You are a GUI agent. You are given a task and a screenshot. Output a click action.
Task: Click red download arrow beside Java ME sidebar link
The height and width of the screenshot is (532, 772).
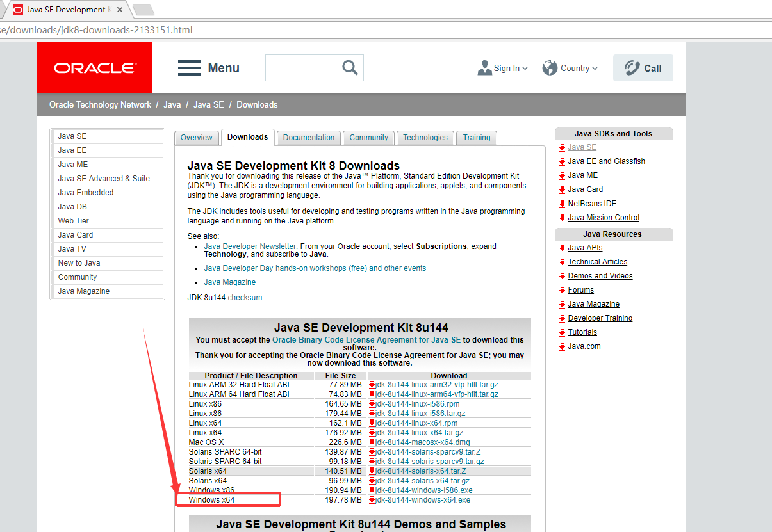tap(562, 176)
